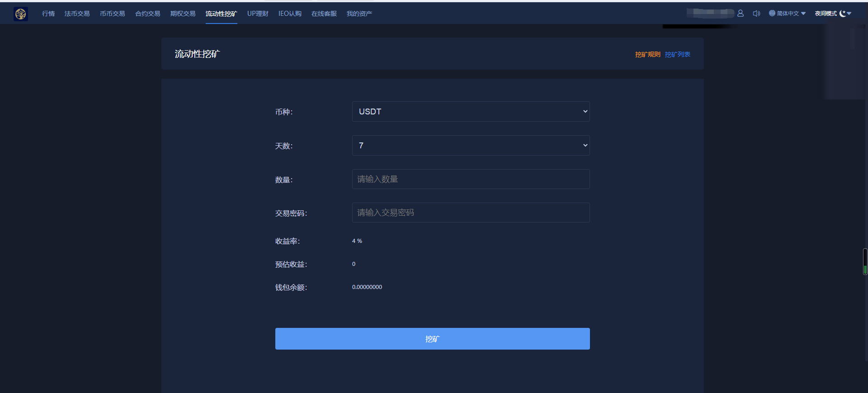Open the 币种 USDT dropdown
868x393 pixels.
pos(471,112)
